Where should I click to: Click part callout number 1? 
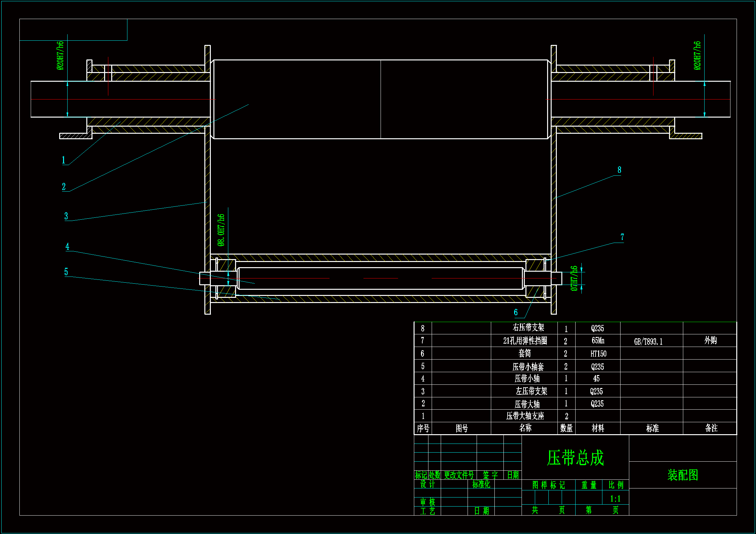pos(64,160)
